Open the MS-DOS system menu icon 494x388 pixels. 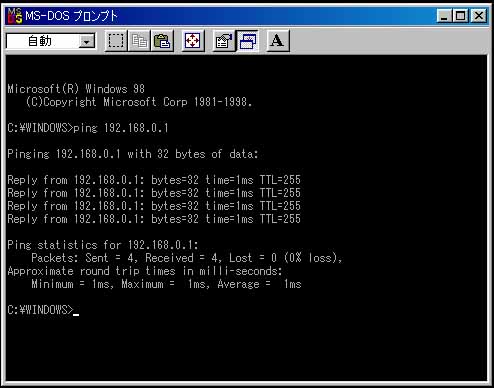[15, 16]
